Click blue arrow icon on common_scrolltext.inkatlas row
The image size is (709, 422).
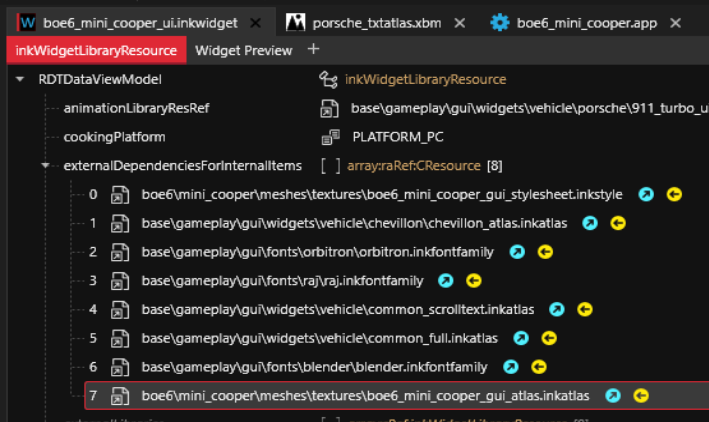(557, 310)
